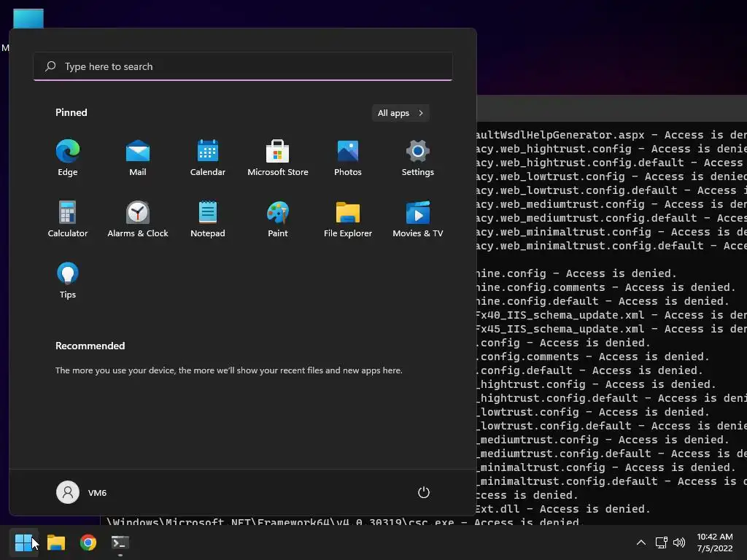Click the Windows Start button on taskbar
The width and height of the screenshot is (747, 560).
coord(23,542)
